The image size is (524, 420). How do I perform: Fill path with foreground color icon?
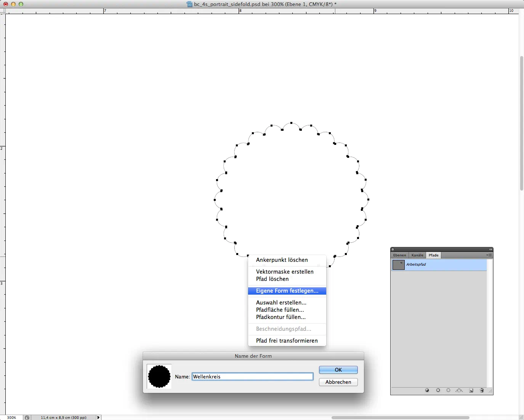[x=427, y=390]
